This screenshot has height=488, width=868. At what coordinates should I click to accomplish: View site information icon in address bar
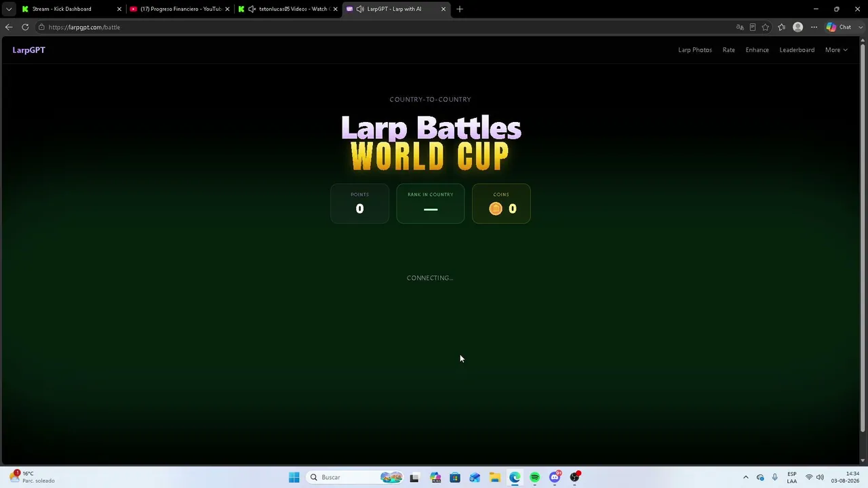pyautogui.click(x=41, y=27)
